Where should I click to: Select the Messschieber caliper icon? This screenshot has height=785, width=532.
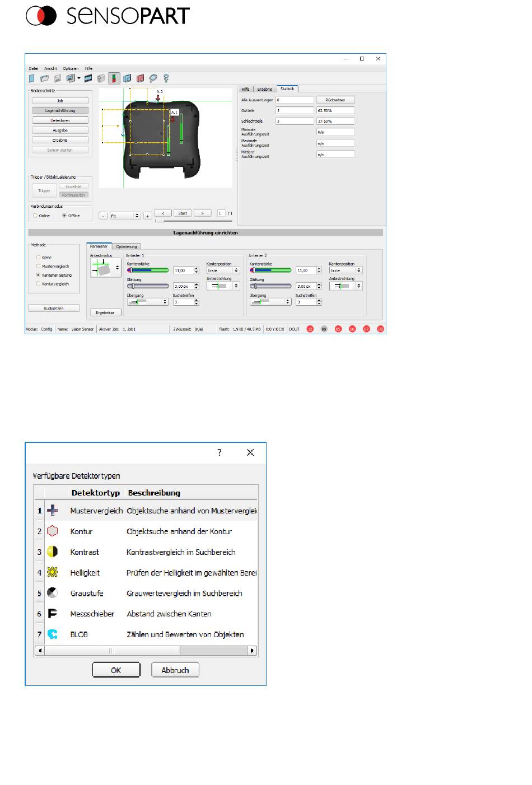click(53, 614)
